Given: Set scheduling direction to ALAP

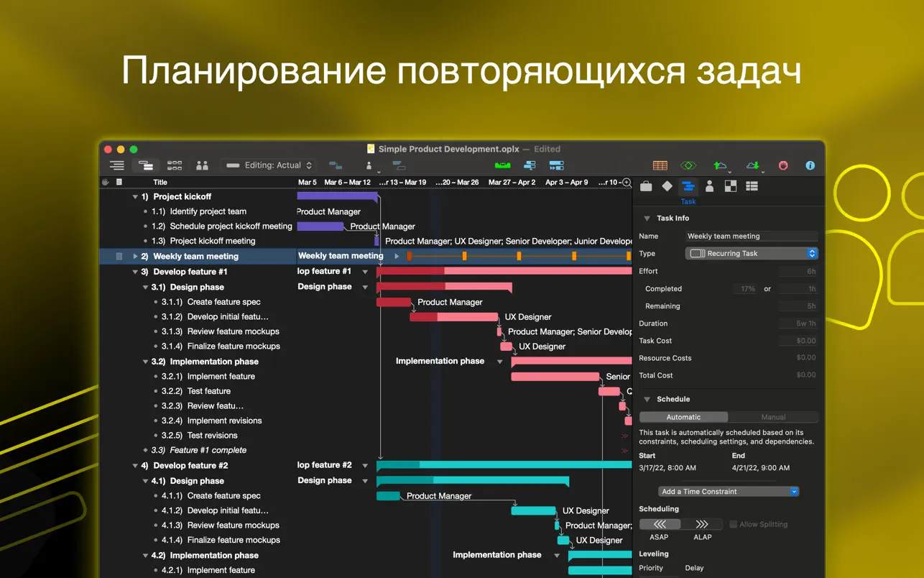Looking at the screenshot, I should [x=702, y=525].
